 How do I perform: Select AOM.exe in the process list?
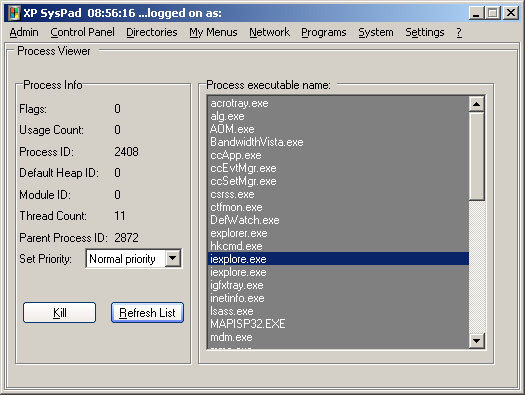click(338, 129)
